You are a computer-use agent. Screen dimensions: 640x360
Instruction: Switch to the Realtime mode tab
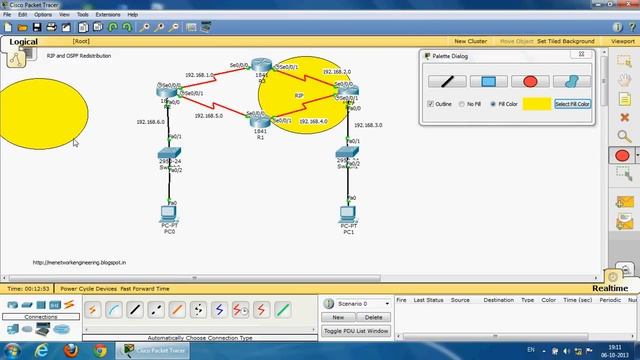[610, 288]
